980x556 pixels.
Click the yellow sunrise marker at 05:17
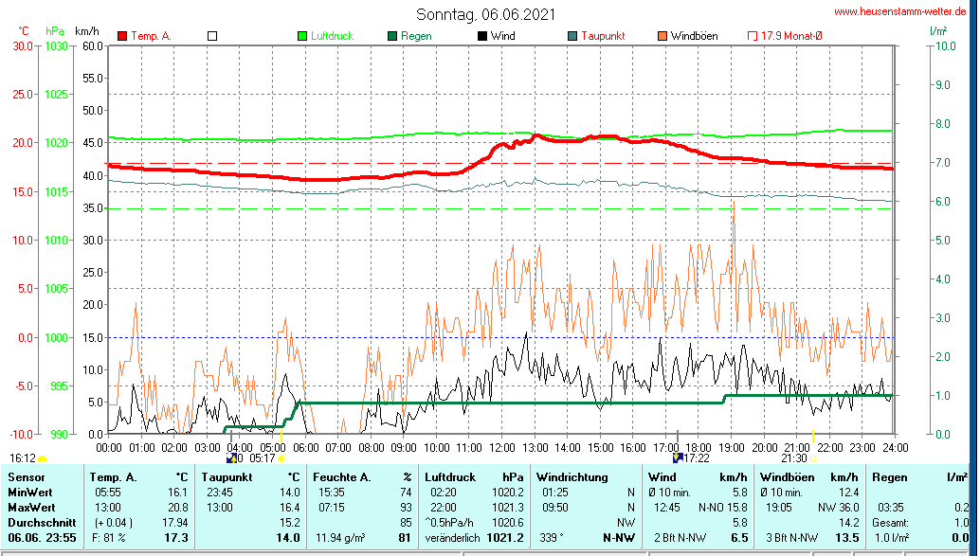point(281,458)
